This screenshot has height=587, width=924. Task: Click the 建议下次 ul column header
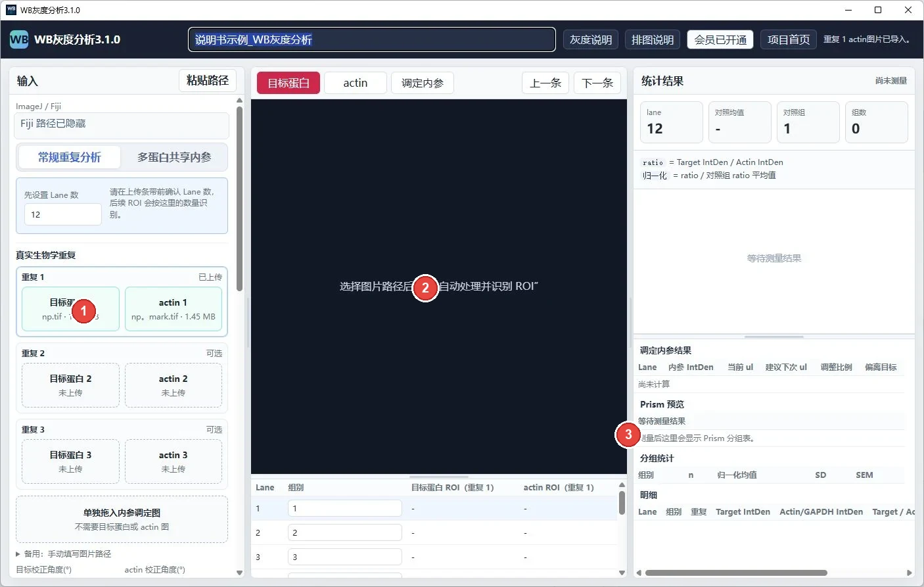point(786,367)
